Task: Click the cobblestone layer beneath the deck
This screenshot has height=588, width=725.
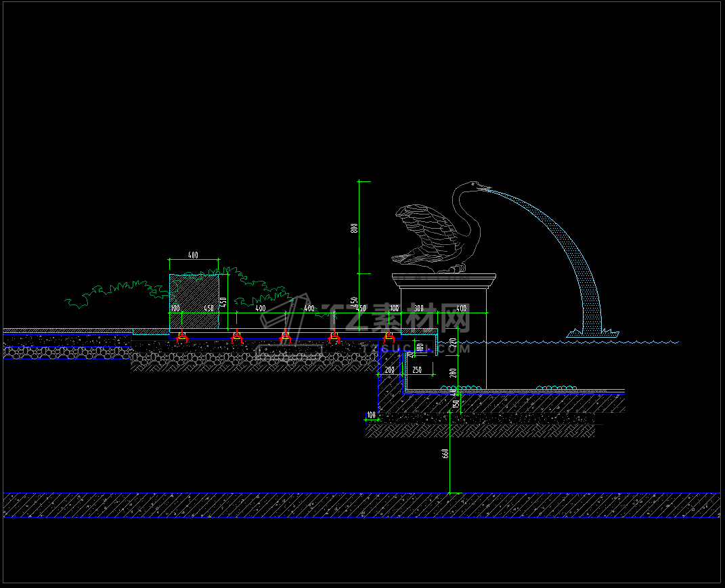Action: pos(255,359)
